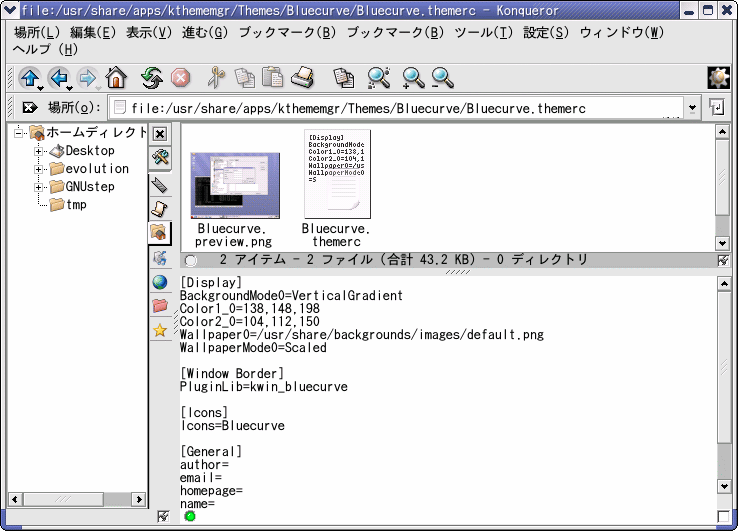Click text view scrollbar down arrow

pos(724,486)
